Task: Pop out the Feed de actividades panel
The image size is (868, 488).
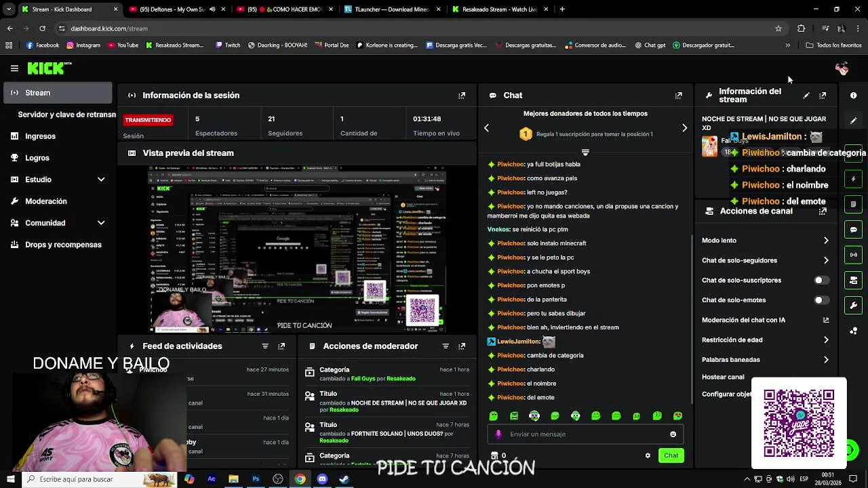Action: click(x=281, y=346)
